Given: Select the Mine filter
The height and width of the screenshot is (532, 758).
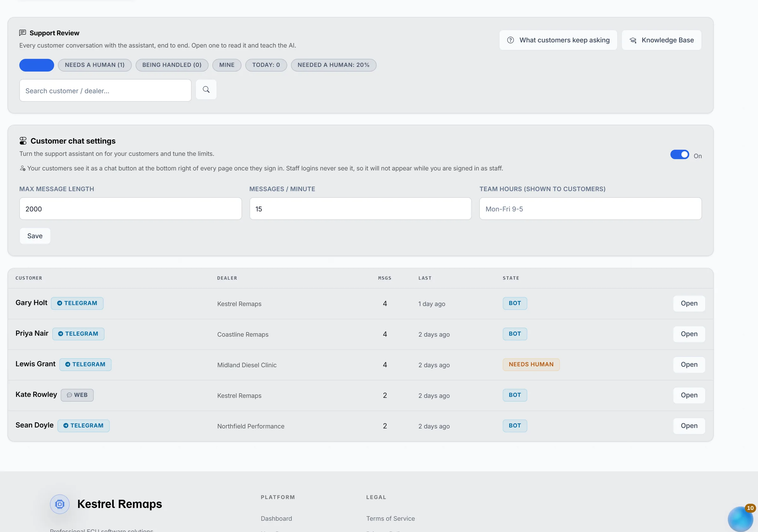Looking at the screenshot, I should pos(227,65).
